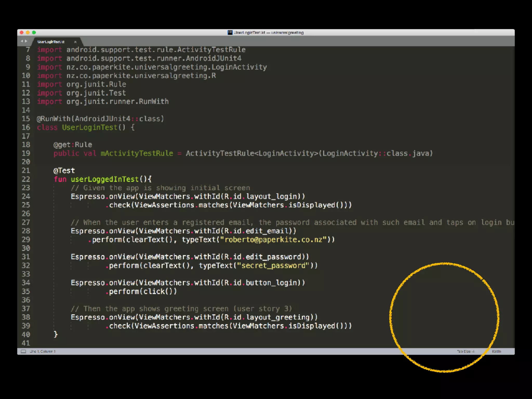The image size is (532, 399).
Task: Click the yellow minimize window button
Action: pos(28,32)
